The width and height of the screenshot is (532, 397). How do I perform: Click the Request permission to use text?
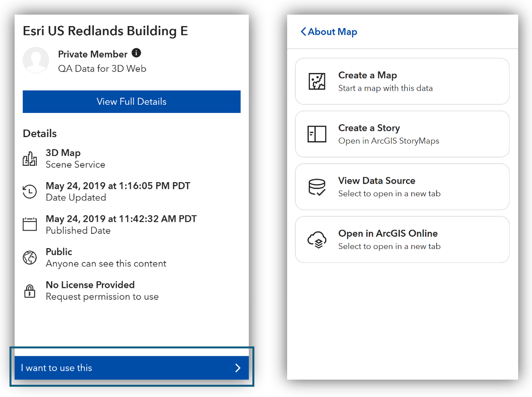point(102,297)
